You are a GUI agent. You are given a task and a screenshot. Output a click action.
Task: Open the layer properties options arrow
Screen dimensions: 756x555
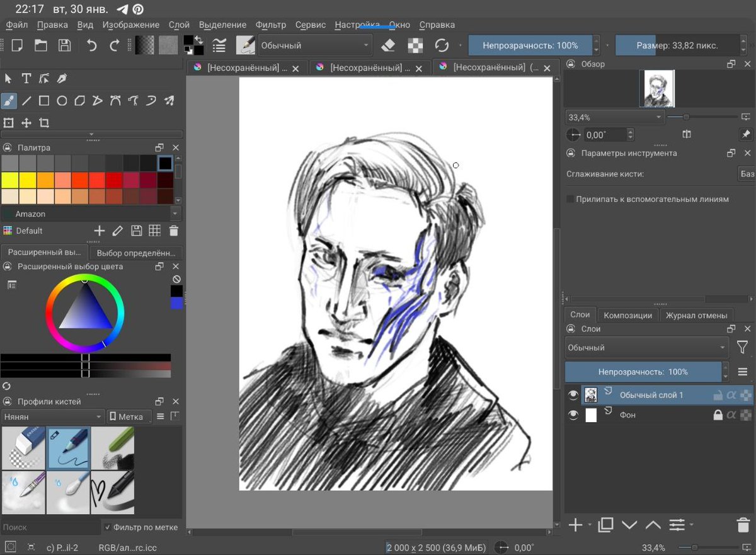[x=692, y=524]
